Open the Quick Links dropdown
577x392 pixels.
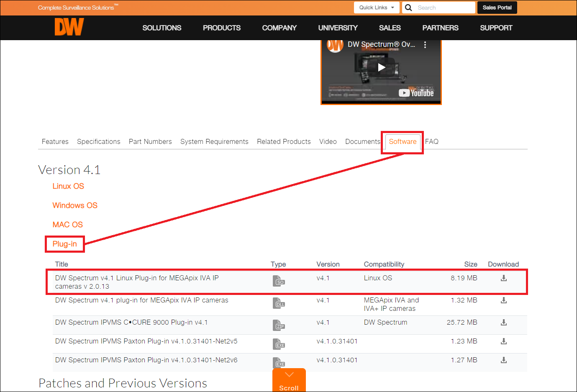pyautogui.click(x=376, y=7)
